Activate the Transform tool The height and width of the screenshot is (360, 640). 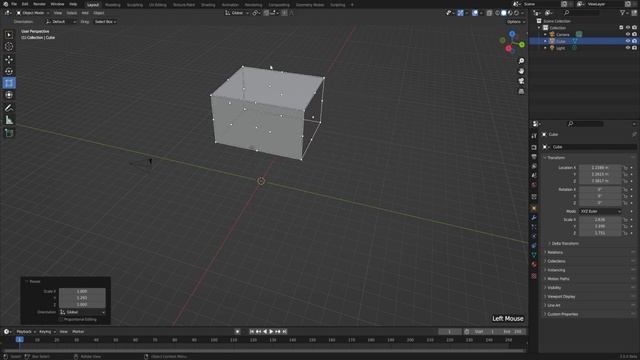9,95
